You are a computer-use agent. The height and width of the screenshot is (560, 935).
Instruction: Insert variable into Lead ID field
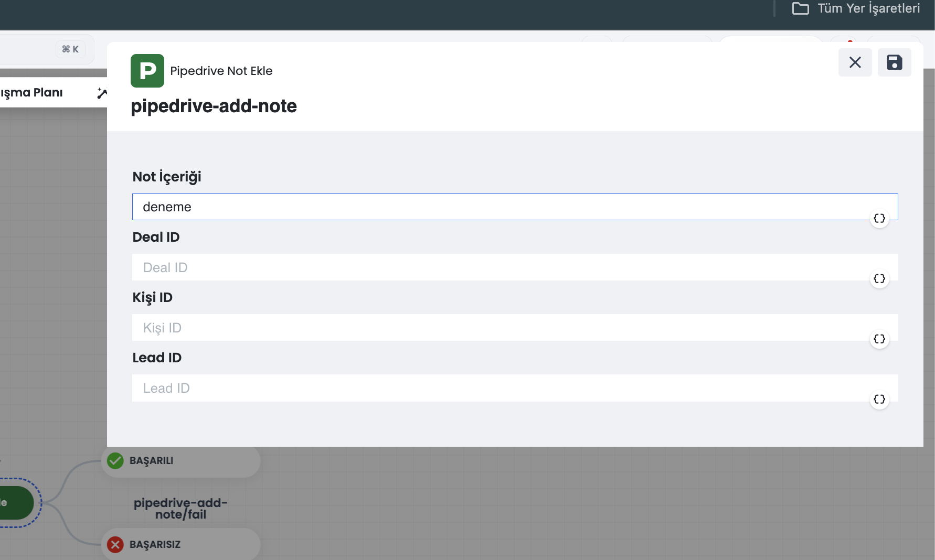pyautogui.click(x=879, y=399)
